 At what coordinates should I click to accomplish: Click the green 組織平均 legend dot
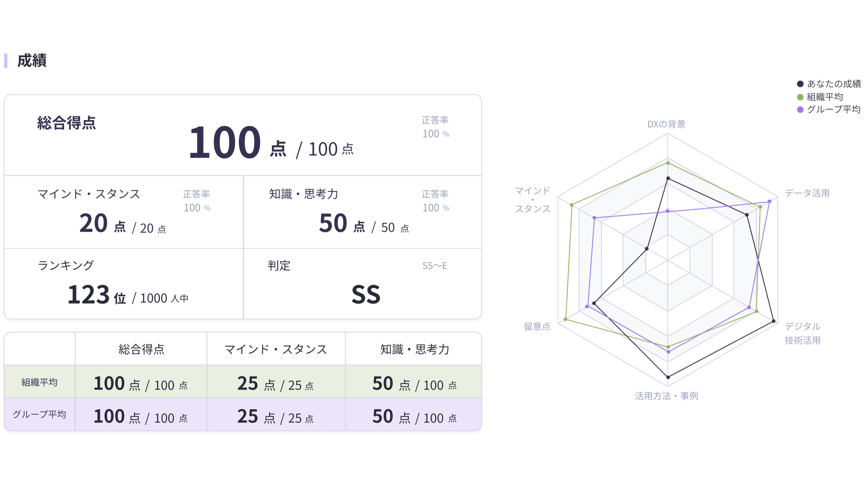[800, 97]
